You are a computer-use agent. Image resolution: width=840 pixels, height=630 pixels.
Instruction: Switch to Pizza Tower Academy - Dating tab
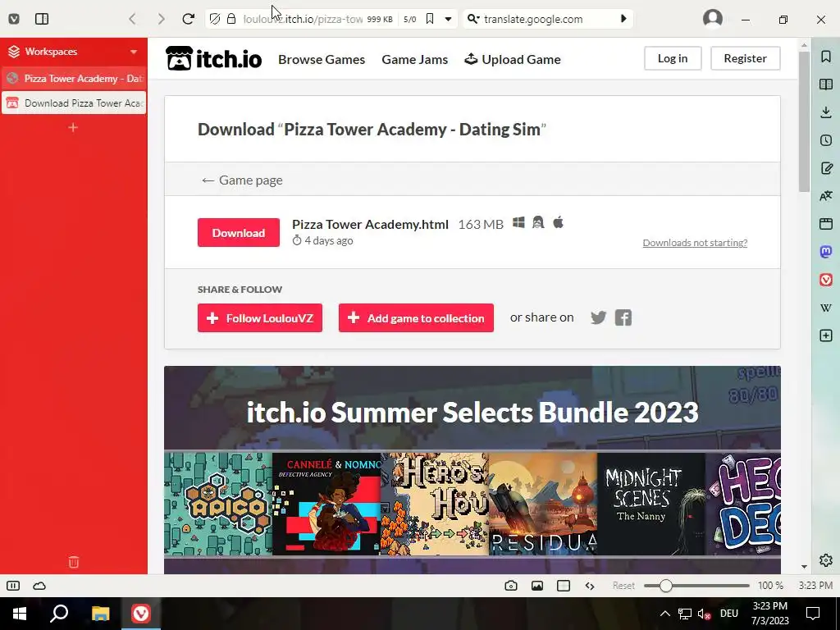[74, 78]
